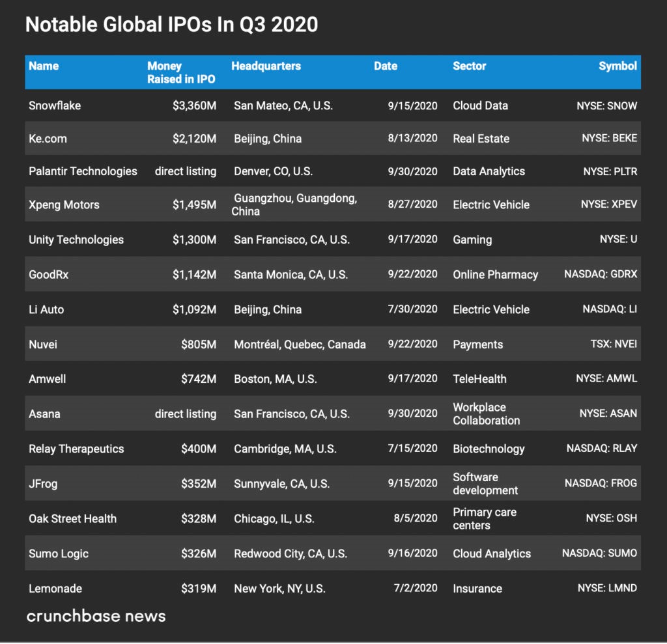
Task: Click the crunchbase news logo
Action: tap(96, 616)
